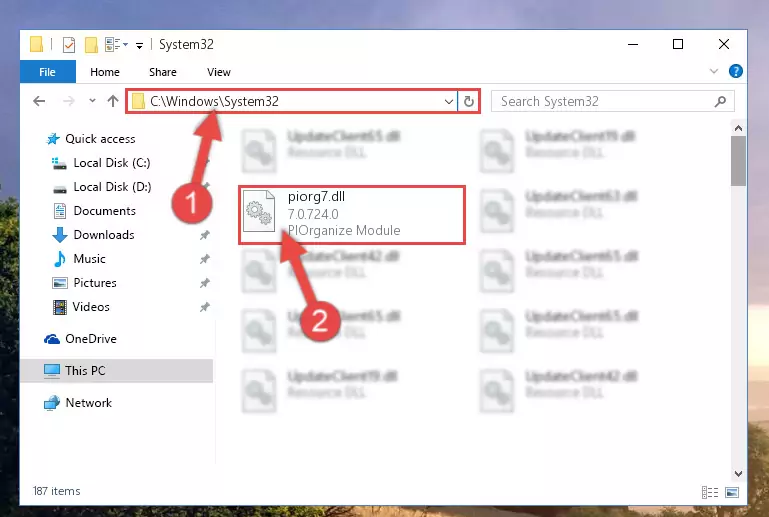
Task: Click the Videos film icon in sidebar
Action: pos(59,307)
